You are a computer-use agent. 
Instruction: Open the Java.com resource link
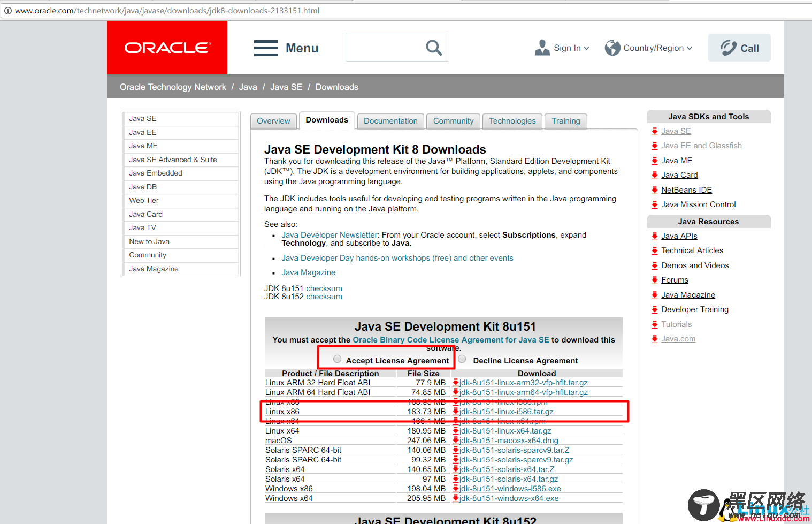pos(678,339)
